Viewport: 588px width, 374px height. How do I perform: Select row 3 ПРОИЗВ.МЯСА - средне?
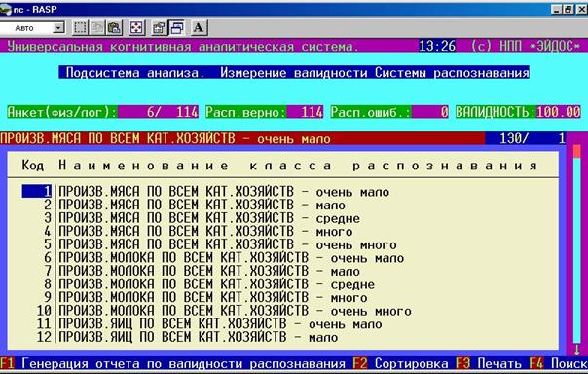(202, 218)
